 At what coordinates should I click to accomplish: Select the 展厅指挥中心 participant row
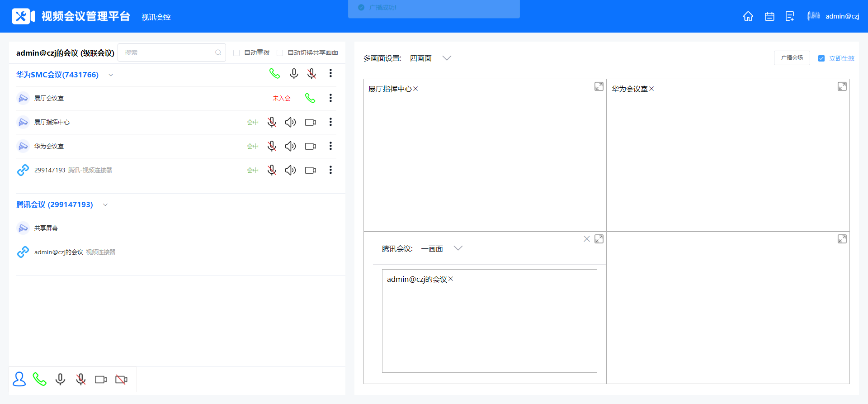tap(176, 122)
